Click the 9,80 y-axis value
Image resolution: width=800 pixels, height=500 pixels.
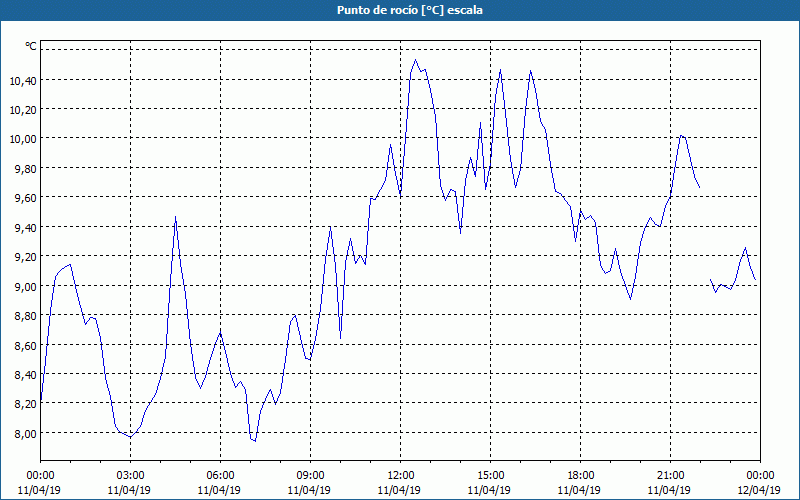tap(26, 168)
